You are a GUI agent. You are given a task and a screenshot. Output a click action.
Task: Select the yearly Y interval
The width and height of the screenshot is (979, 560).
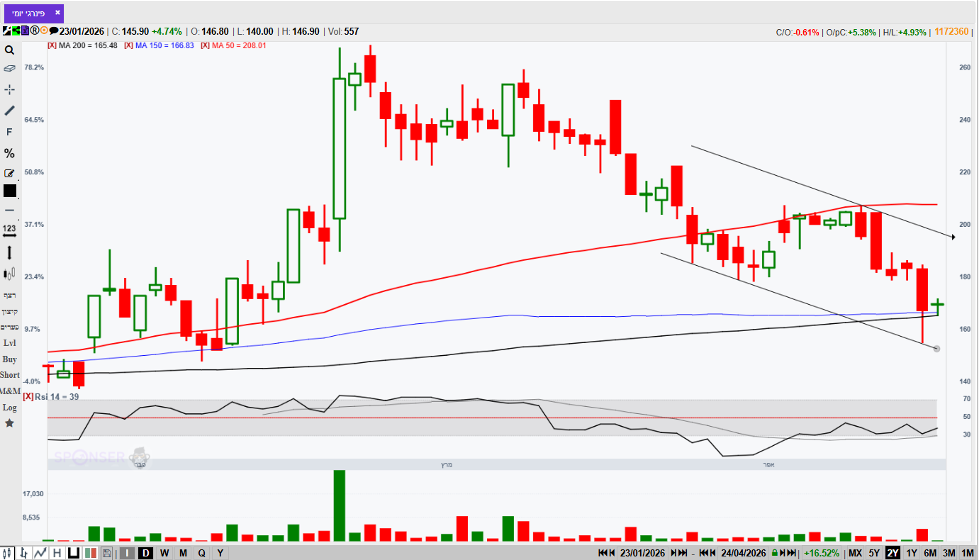tap(220, 553)
